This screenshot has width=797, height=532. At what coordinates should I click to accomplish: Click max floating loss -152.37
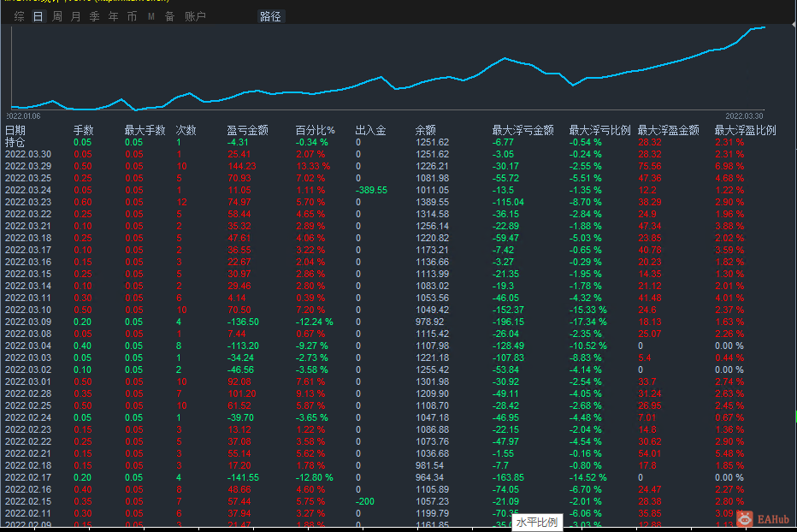click(508, 310)
